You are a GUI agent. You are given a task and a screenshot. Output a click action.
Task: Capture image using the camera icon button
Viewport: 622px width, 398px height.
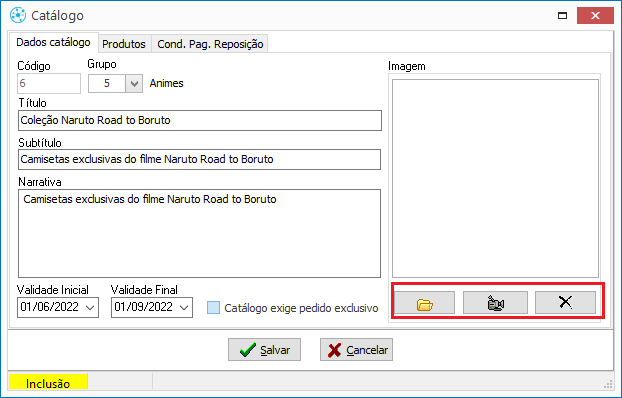pyautogui.click(x=495, y=303)
